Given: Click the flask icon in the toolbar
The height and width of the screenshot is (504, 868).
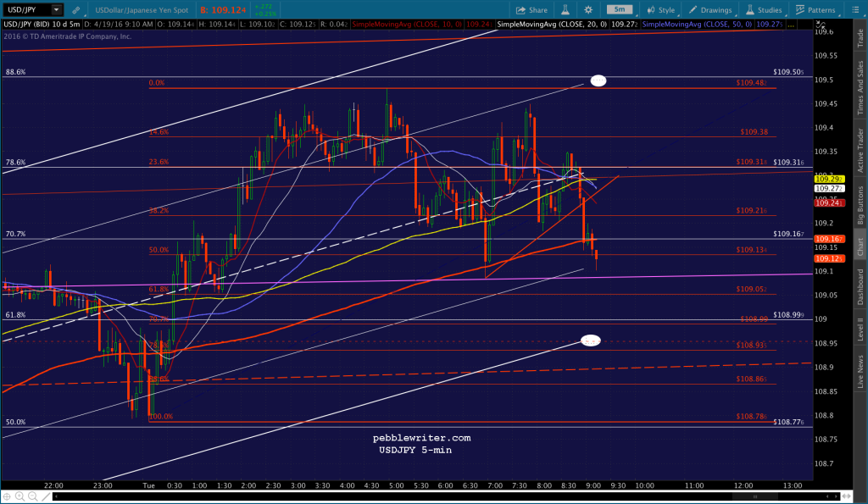Looking at the screenshot, I should tap(565, 10).
